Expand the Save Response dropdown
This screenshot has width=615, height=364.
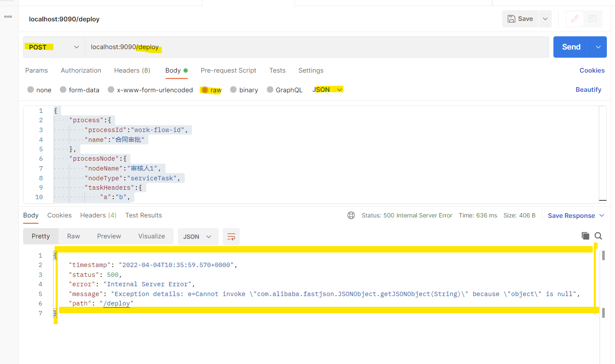point(601,215)
